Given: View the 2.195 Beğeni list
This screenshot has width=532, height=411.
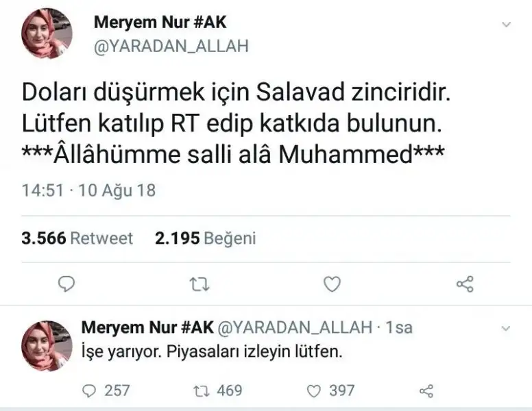Looking at the screenshot, I should tap(205, 238).
